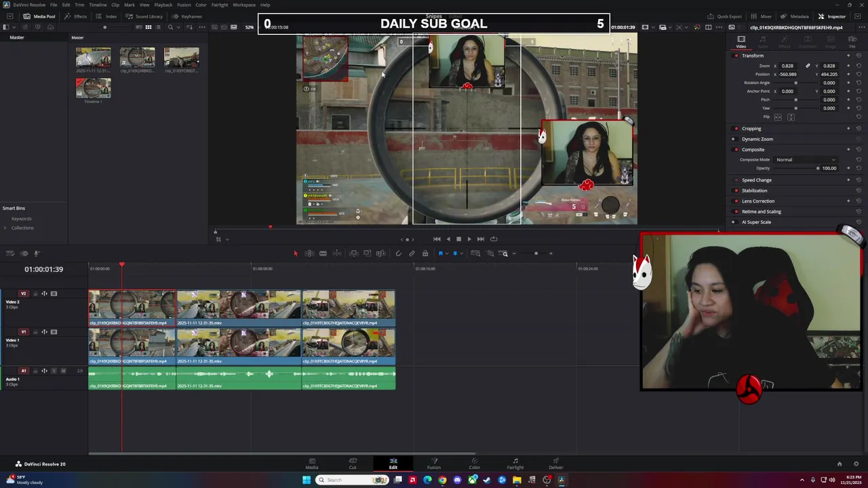Open the Sound Library panel
Image resolution: width=868 pixels, height=488 pixels.
tap(144, 16)
